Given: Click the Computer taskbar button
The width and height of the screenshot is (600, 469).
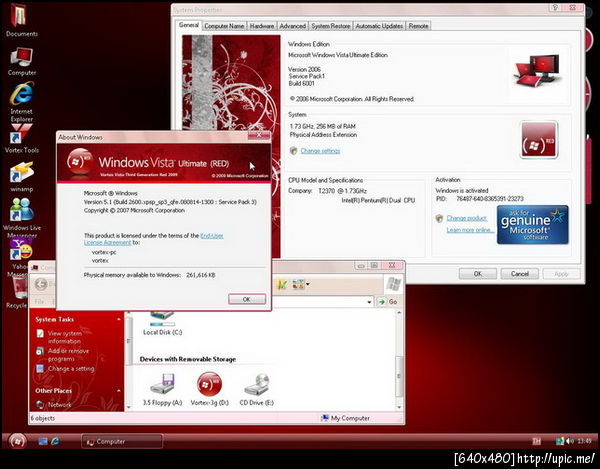Looking at the screenshot, I should 122,441.
